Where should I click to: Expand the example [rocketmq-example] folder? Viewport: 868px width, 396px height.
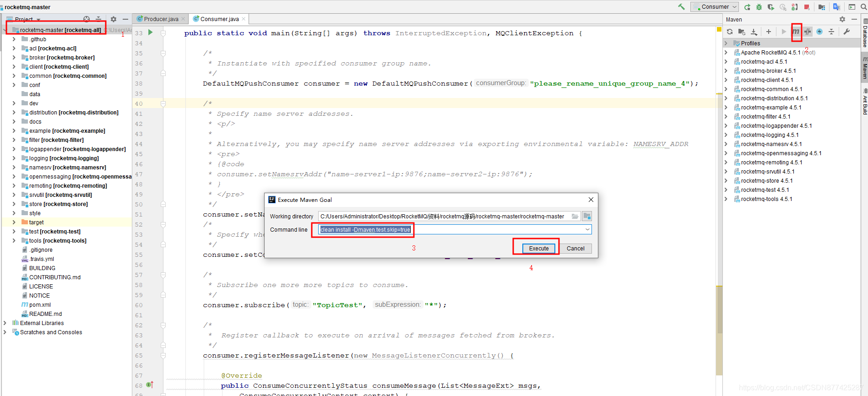(14, 130)
